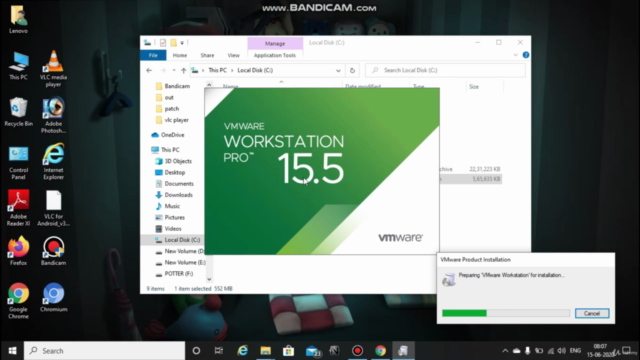This screenshot has height=360, width=640.
Task: Click the Windows Start button
Action: pos(12,351)
